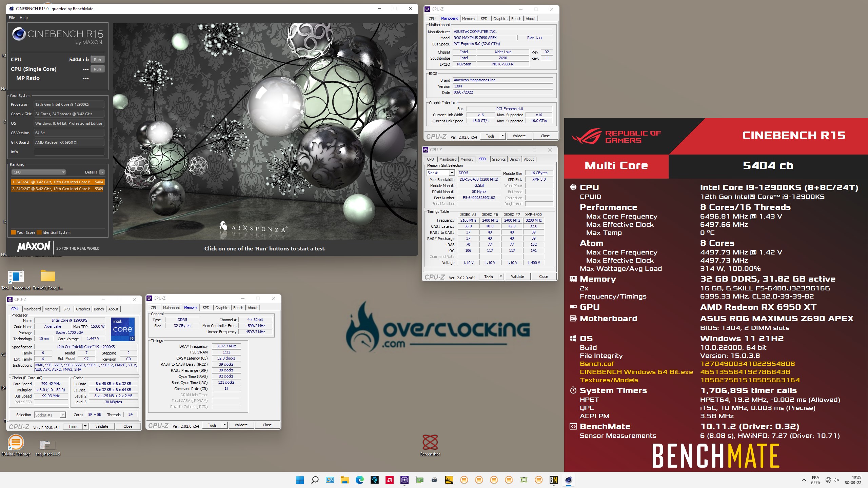The height and width of the screenshot is (488, 868).
Task: Click the Intel Core i9 logo in CPU-Z
Action: pyautogui.click(x=123, y=329)
